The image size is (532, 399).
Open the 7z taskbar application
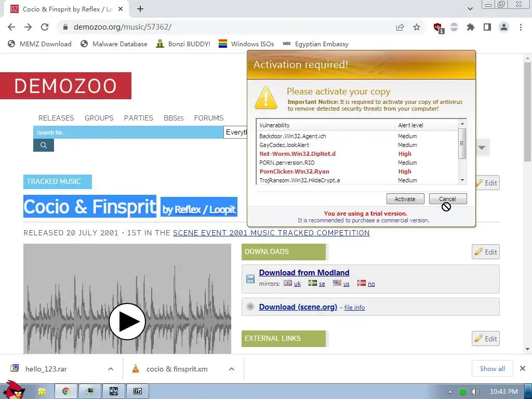pyautogui.click(x=137, y=391)
